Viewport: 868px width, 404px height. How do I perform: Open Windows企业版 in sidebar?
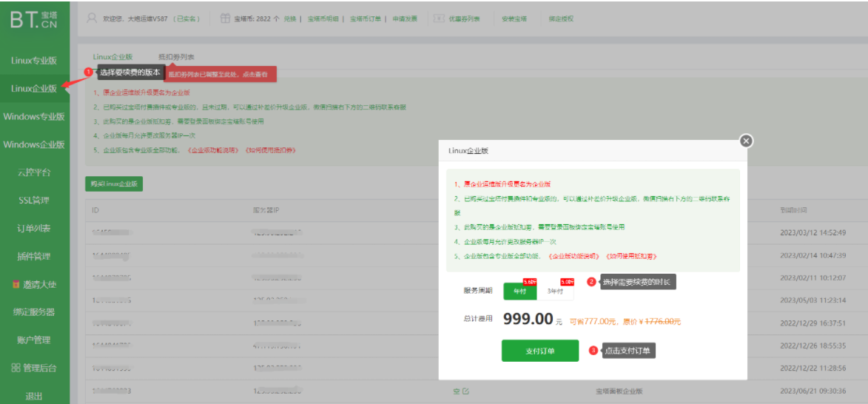click(34, 144)
